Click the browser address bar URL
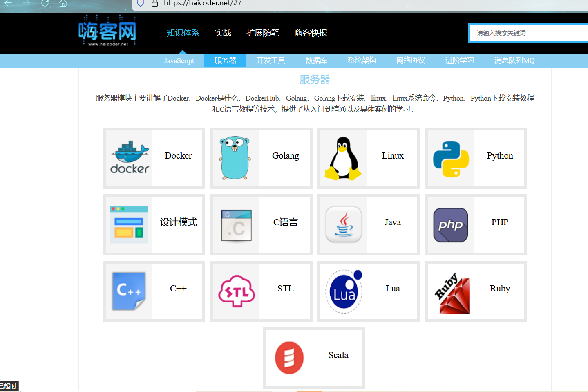Viewport: 588px width, 392px height. pos(203,3)
